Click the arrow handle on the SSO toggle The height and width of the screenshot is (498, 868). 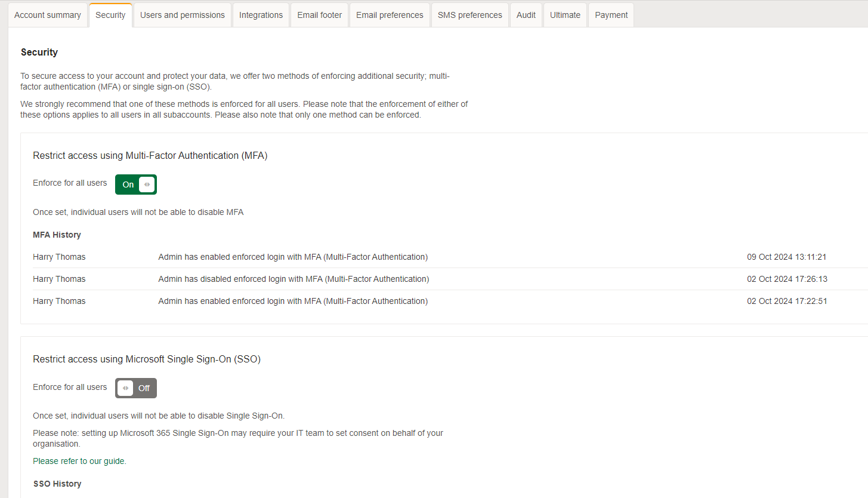coord(125,388)
